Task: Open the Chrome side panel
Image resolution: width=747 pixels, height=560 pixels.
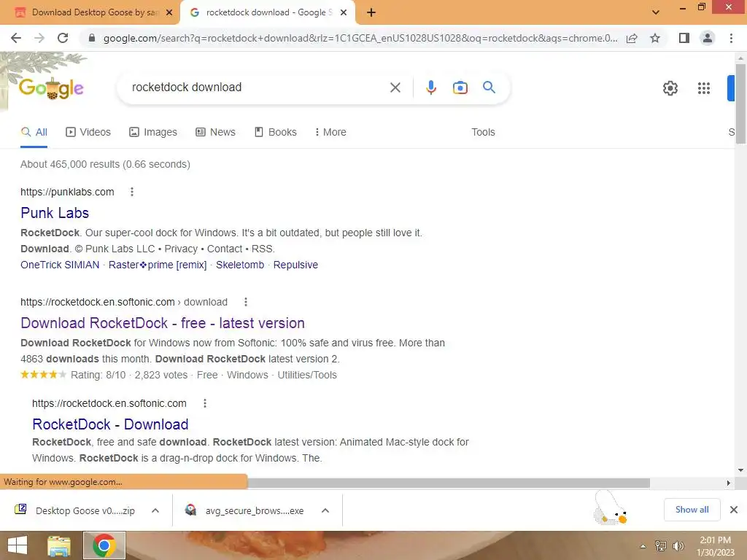Action: pyautogui.click(x=684, y=38)
